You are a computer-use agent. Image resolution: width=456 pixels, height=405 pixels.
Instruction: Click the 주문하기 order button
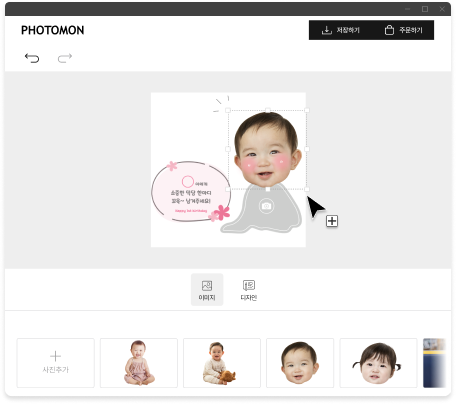tap(403, 30)
